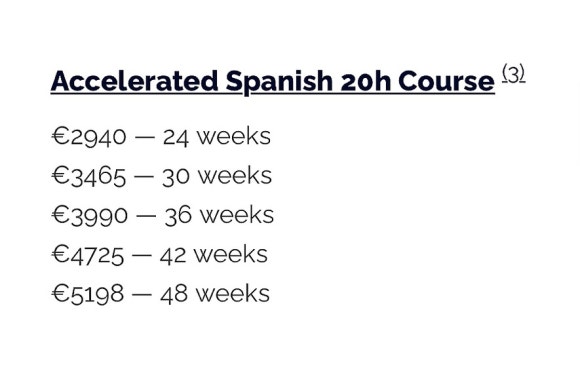The height and width of the screenshot is (369, 580).
Task: Click the word "Spanish" in the heading
Action: tap(279, 82)
